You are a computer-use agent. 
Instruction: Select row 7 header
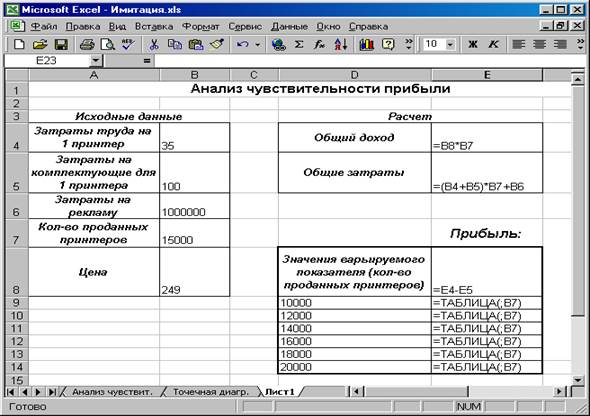click(16, 233)
